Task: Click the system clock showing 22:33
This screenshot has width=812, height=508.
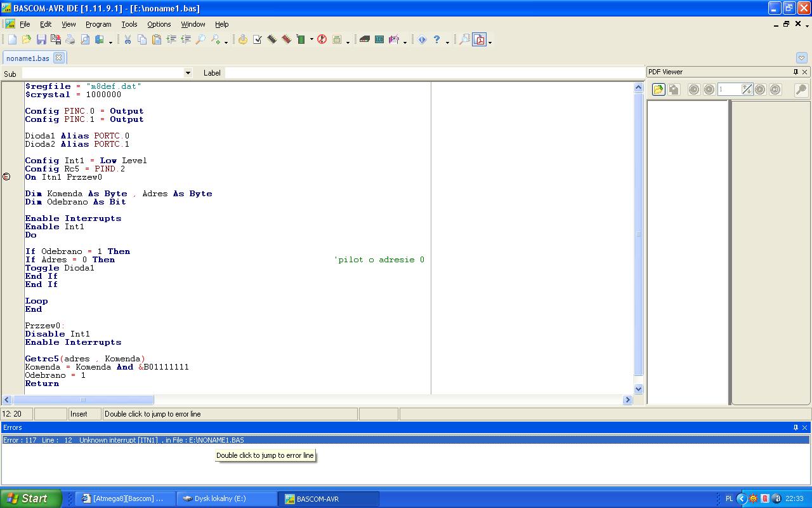Action: (794, 498)
